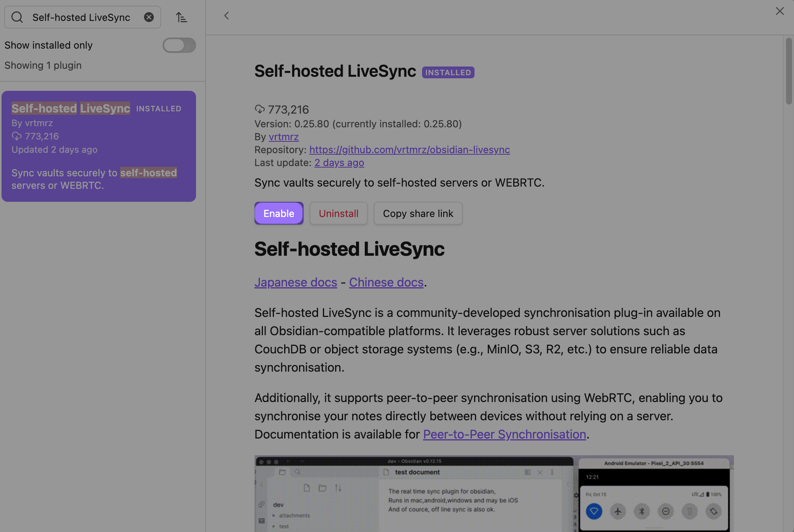Click the plugin demo screenshot
The width and height of the screenshot is (794, 532).
click(494, 494)
